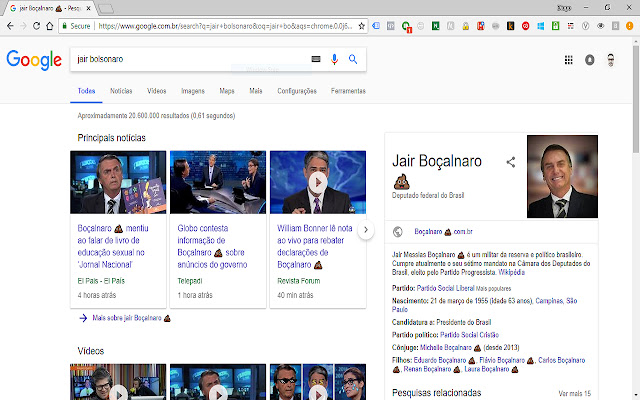The image size is (640, 400).
Task: Click the blue magnifier search button
Action: 353,59
